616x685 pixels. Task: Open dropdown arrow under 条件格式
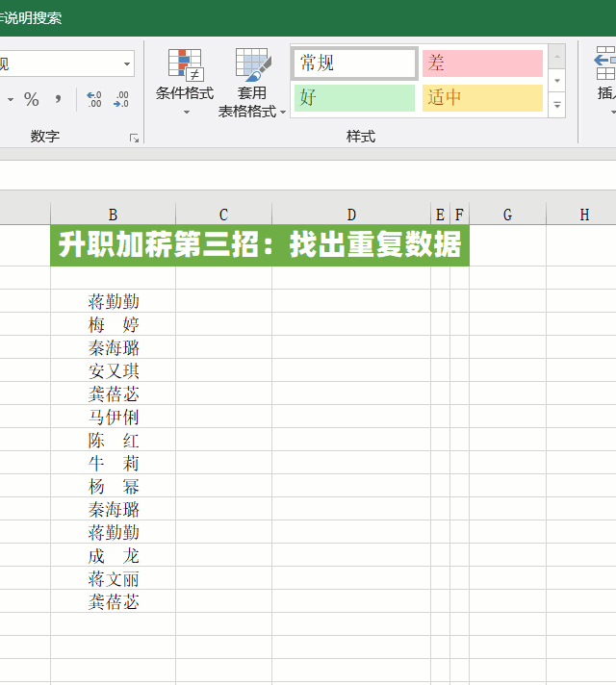click(187, 113)
